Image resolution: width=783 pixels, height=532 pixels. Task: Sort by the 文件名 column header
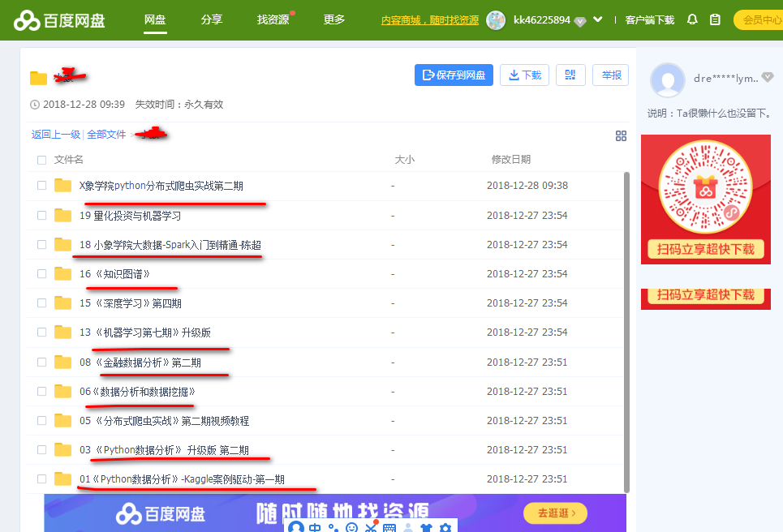pyautogui.click(x=68, y=160)
